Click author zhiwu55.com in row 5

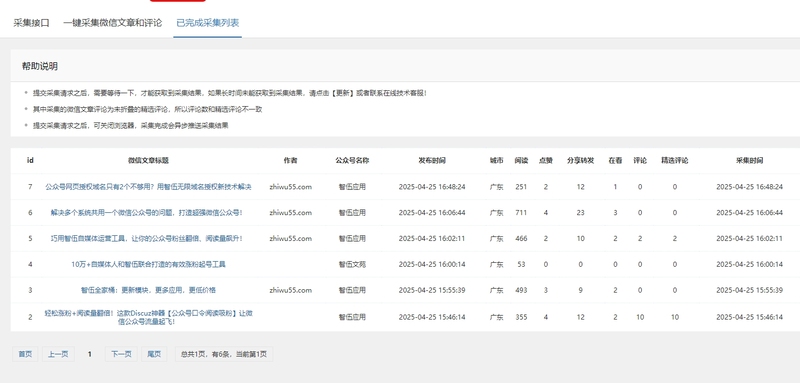pyautogui.click(x=290, y=238)
